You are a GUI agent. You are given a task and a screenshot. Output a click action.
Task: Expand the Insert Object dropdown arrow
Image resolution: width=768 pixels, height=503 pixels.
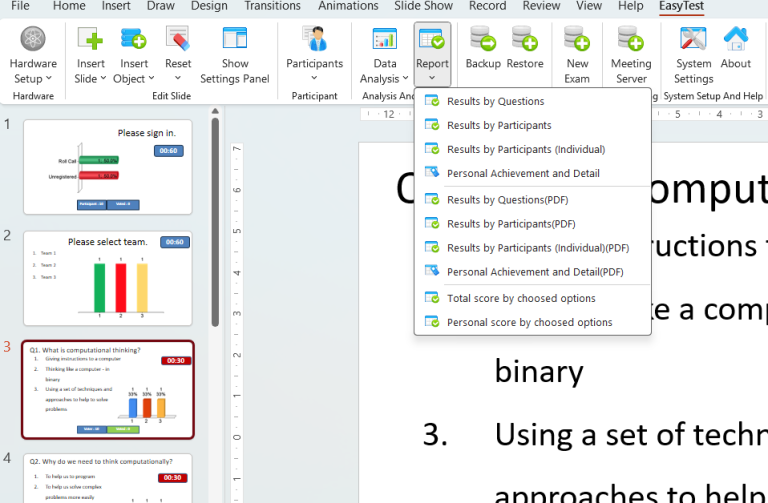pyautogui.click(x=151, y=78)
